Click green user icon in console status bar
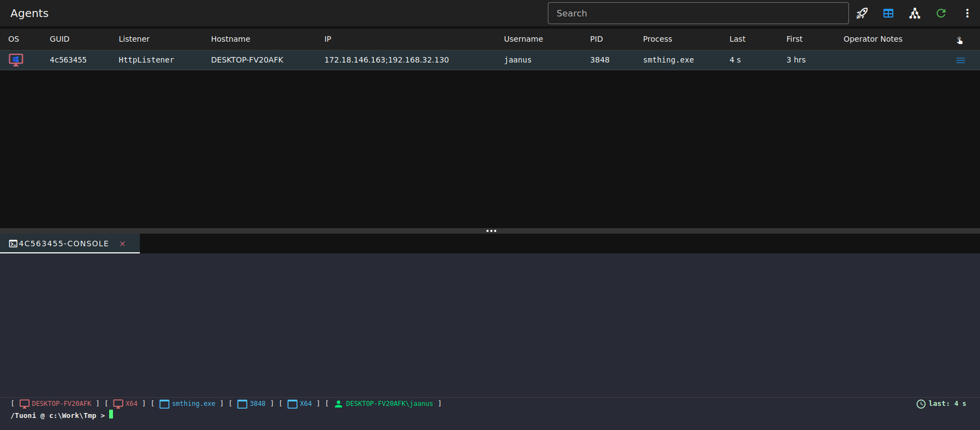980x430 pixels. (338, 404)
